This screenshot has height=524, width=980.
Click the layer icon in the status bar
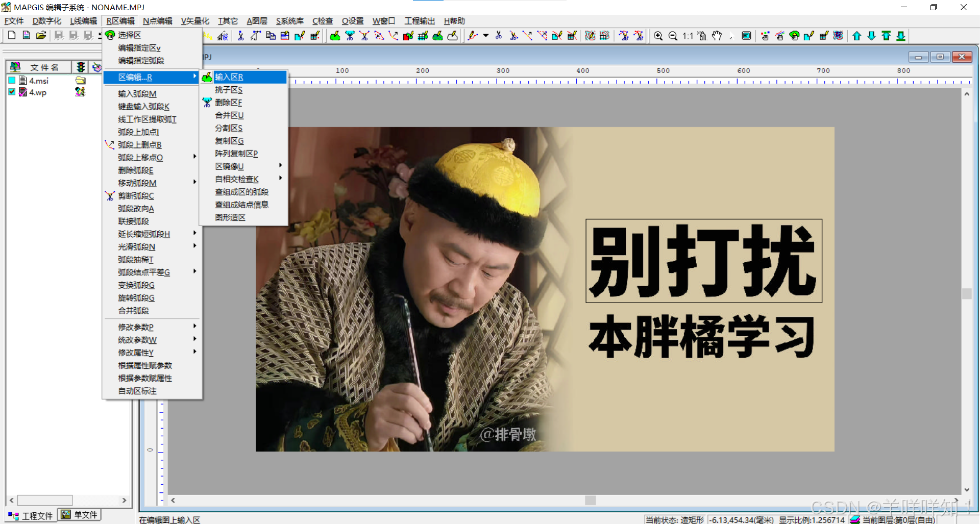(x=855, y=519)
